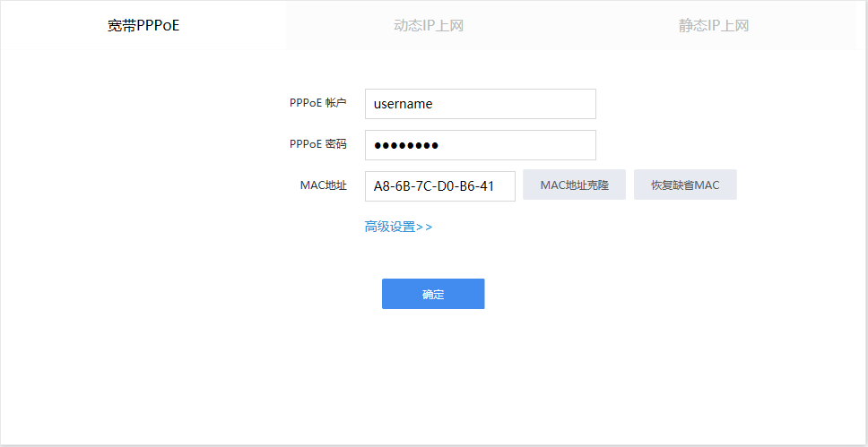The height and width of the screenshot is (447, 868).
Task: Switch to the 宽带PPPoE tab
Action: [x=143, y=25]
